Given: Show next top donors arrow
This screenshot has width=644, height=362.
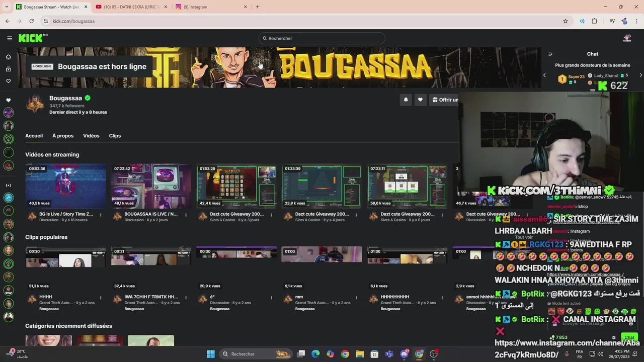Looking at the screenshot, I should (640, 75).
